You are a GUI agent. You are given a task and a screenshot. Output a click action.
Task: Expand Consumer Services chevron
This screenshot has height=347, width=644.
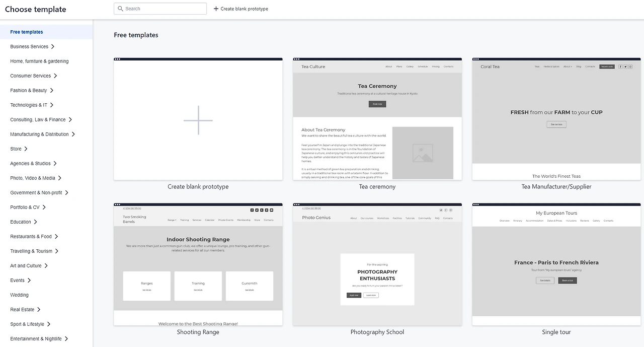coord(55,76)
